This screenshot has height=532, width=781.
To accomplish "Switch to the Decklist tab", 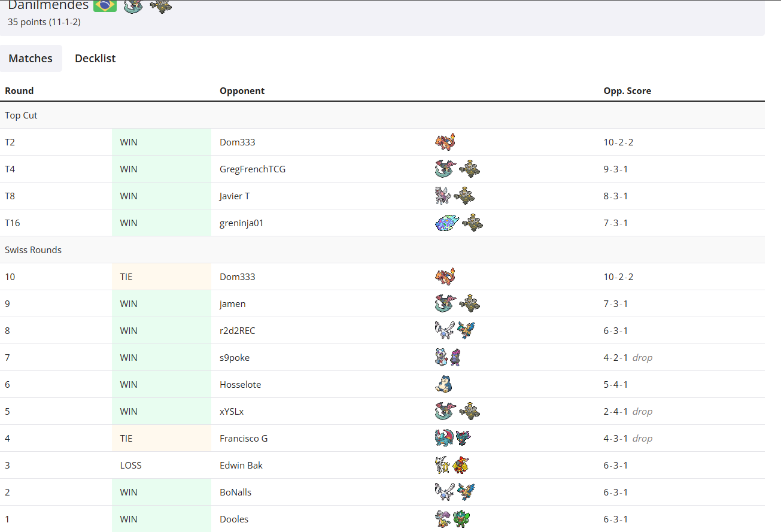I will [x=95, y=58].
